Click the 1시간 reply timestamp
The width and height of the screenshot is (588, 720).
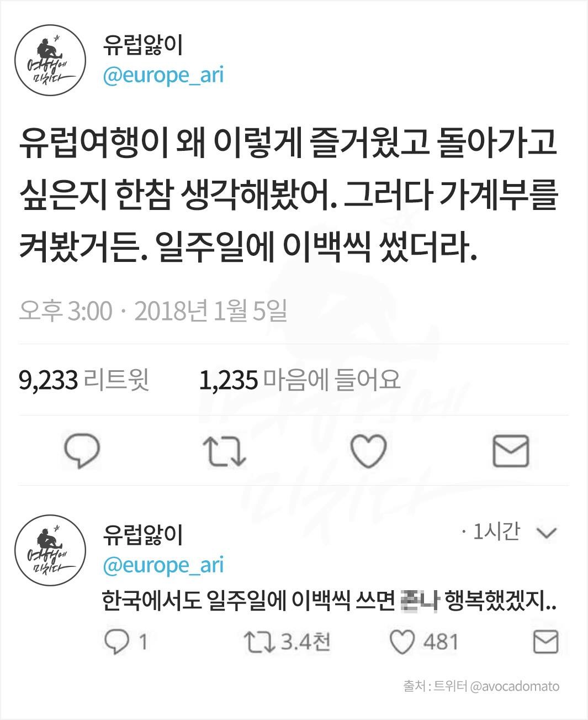[496, 532]
